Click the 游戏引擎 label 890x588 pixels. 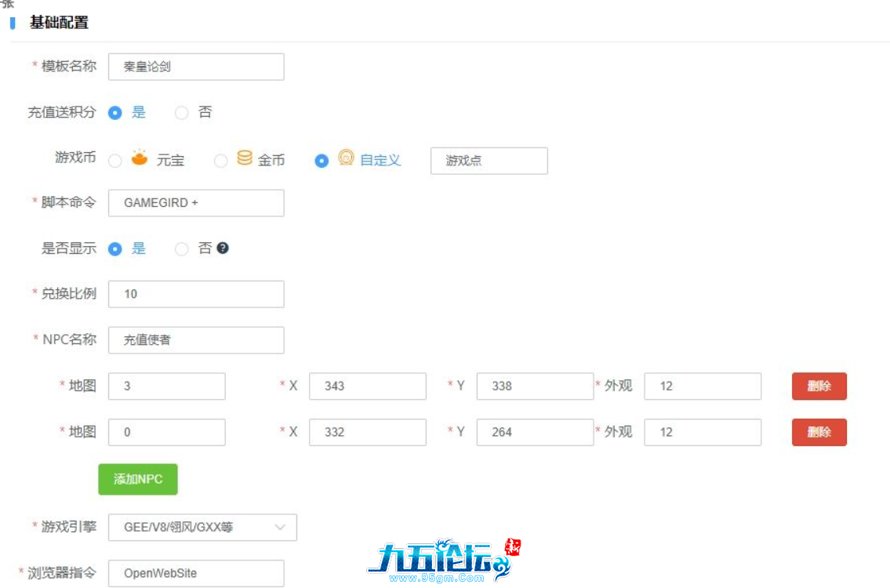click(69, 527)
